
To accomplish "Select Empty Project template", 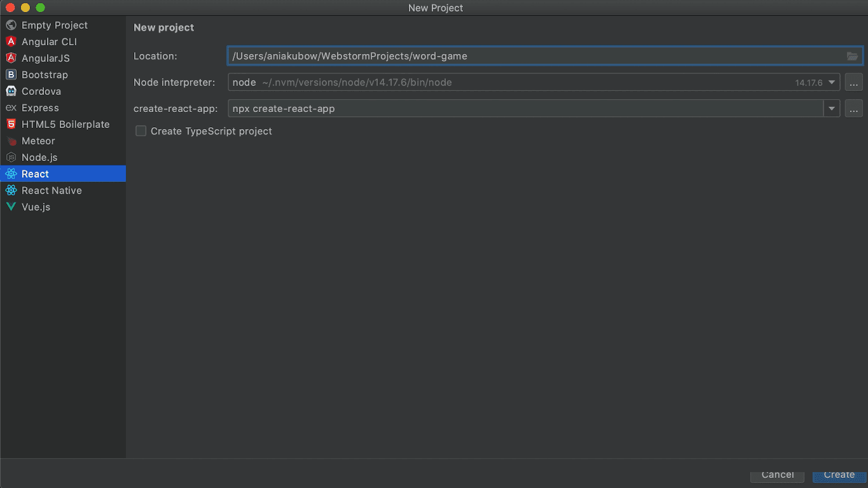I will point(63,25).
